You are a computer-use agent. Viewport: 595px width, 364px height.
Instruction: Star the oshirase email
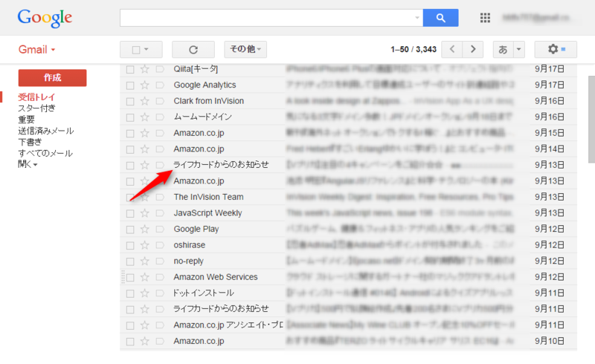144,245
